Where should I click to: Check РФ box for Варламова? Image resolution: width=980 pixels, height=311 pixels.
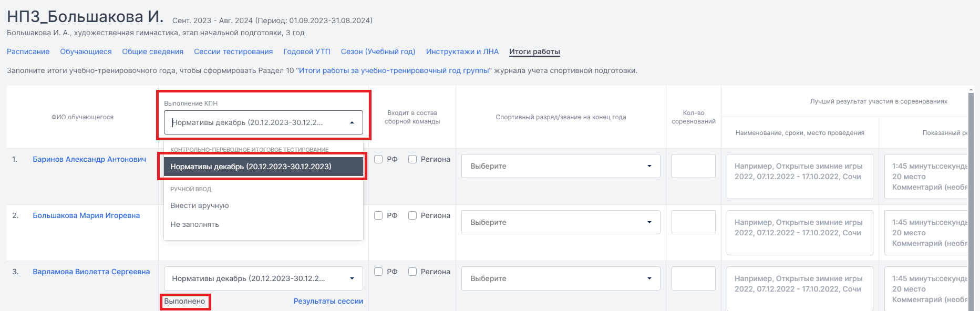(x=378, y=272)
